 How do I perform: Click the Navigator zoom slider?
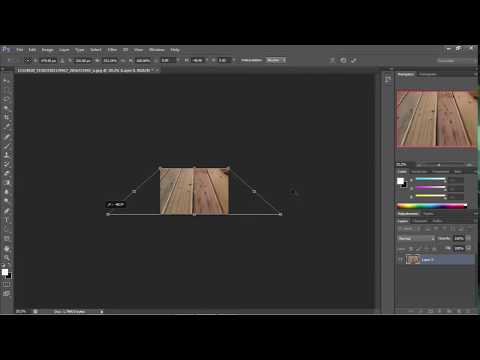[439, 165]
